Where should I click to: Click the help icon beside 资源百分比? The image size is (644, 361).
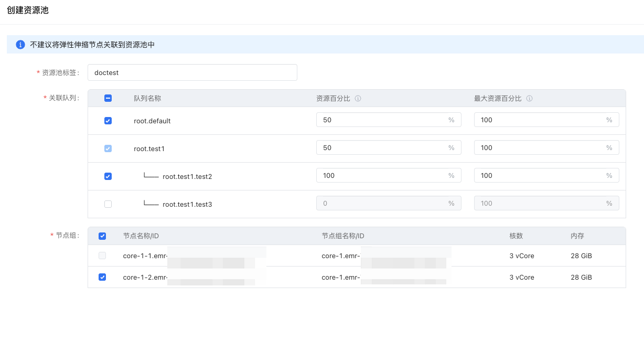coord(358,99)
